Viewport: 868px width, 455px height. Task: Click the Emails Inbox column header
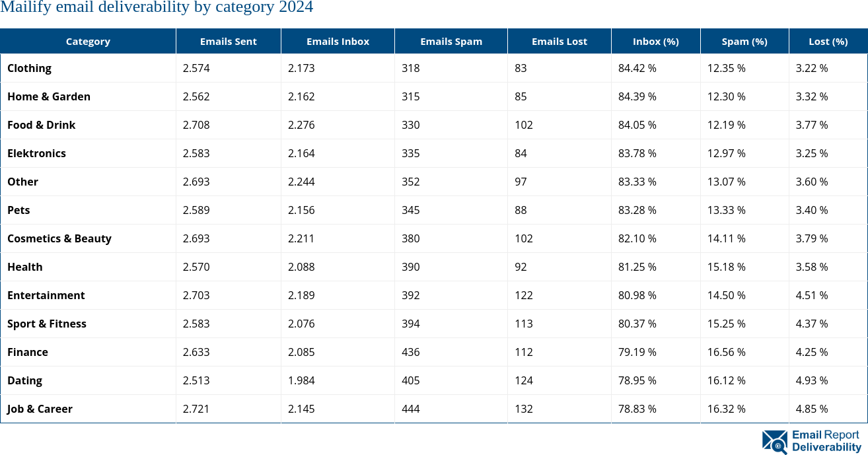338,41
